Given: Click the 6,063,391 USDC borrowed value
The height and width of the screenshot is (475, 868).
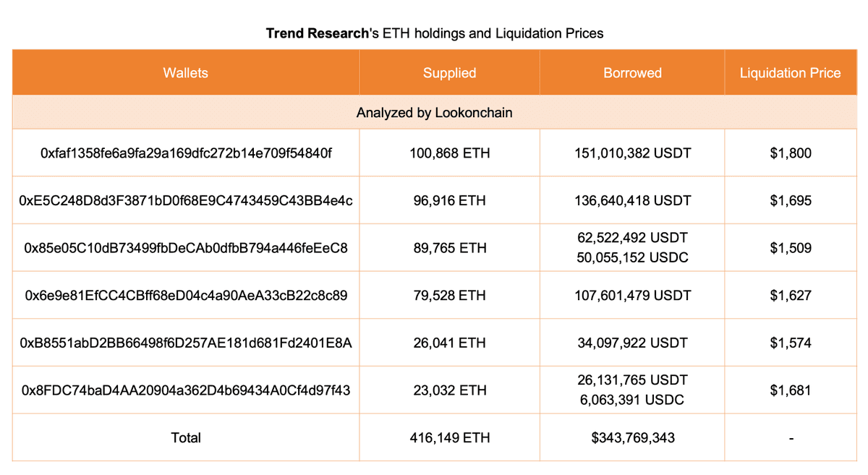Looking at the screenshot, I should 632,401.
